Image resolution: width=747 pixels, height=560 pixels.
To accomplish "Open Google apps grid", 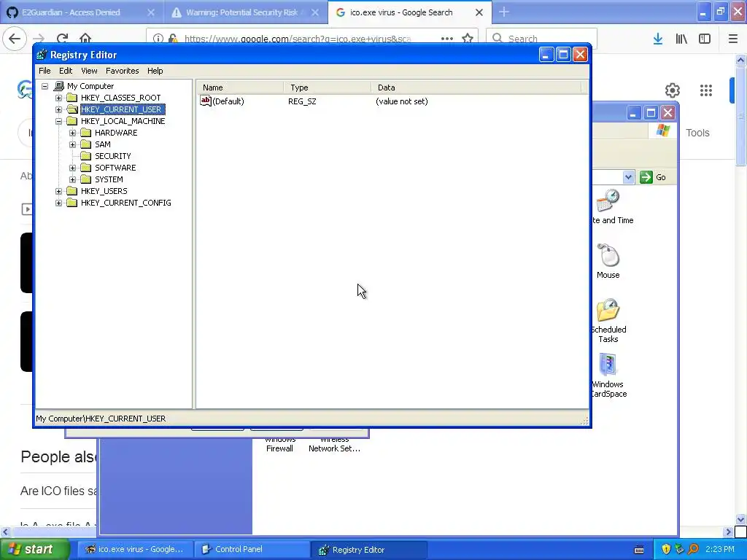I will tap(706, 90).
